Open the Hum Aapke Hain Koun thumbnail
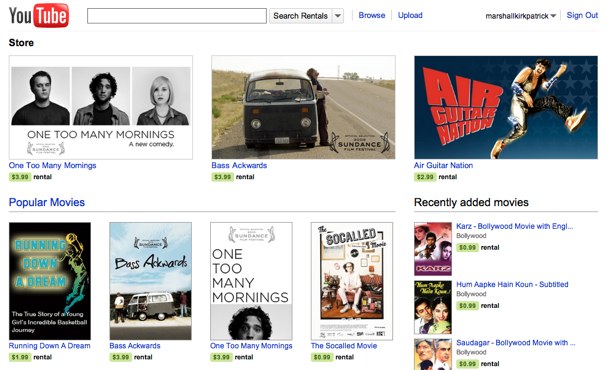 coord(433,307)
